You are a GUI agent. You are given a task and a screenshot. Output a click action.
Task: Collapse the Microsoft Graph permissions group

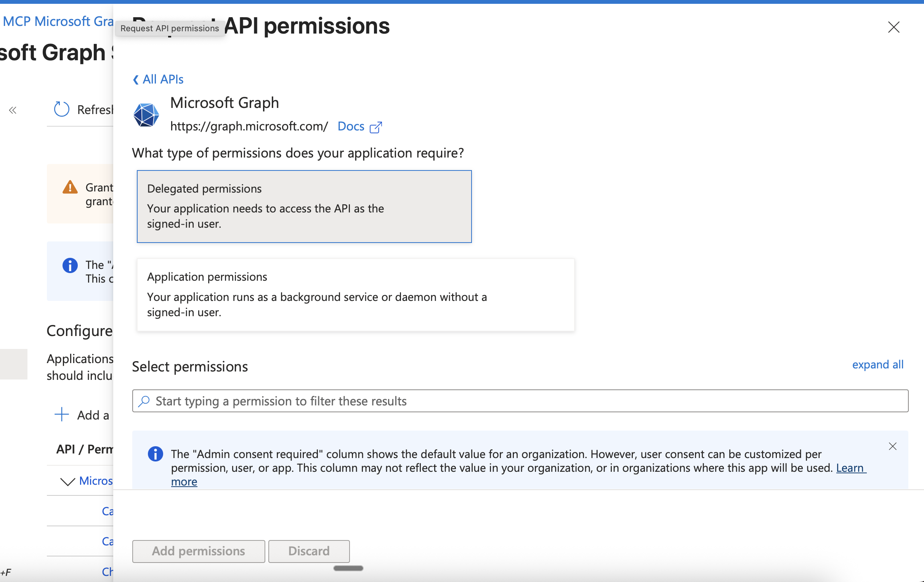(x=67, y=482)
